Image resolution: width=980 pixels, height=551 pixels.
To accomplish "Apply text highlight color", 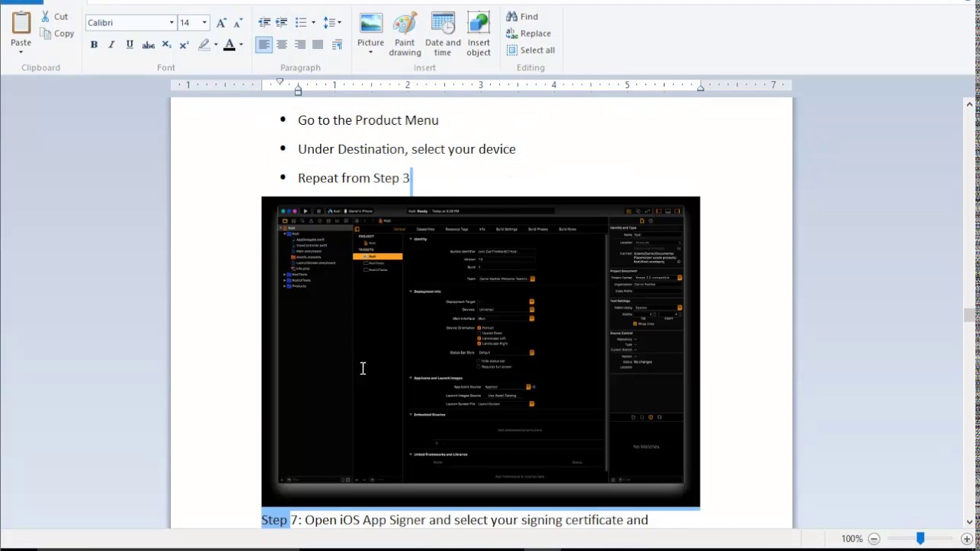I will [x=204, y=45].
